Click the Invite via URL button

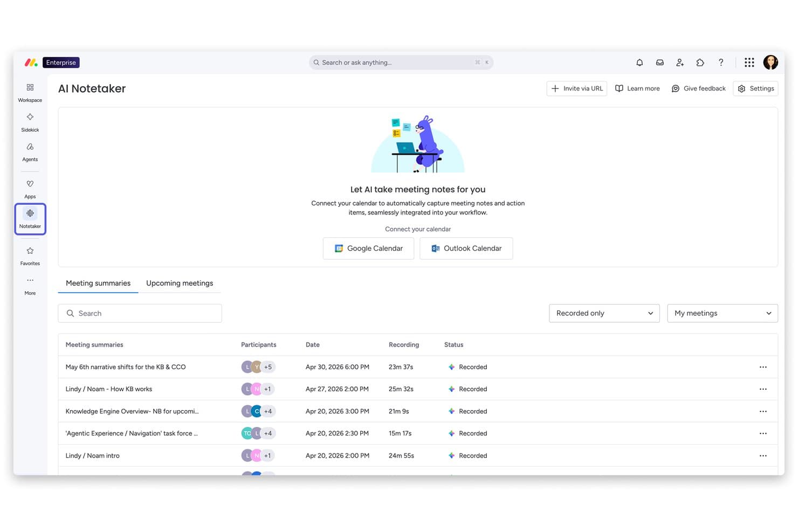tap(576, 88)
